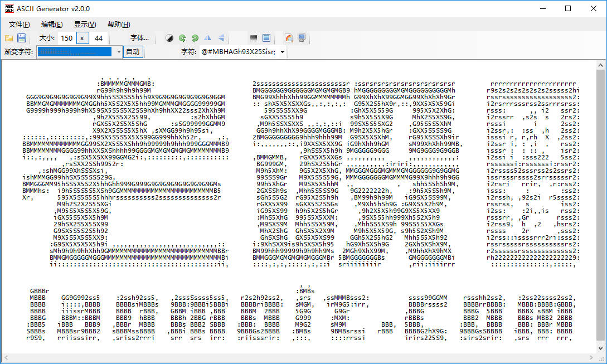Open the 文件(F) menu
This screenshot has height=364, width=607.
click(19, 25)
